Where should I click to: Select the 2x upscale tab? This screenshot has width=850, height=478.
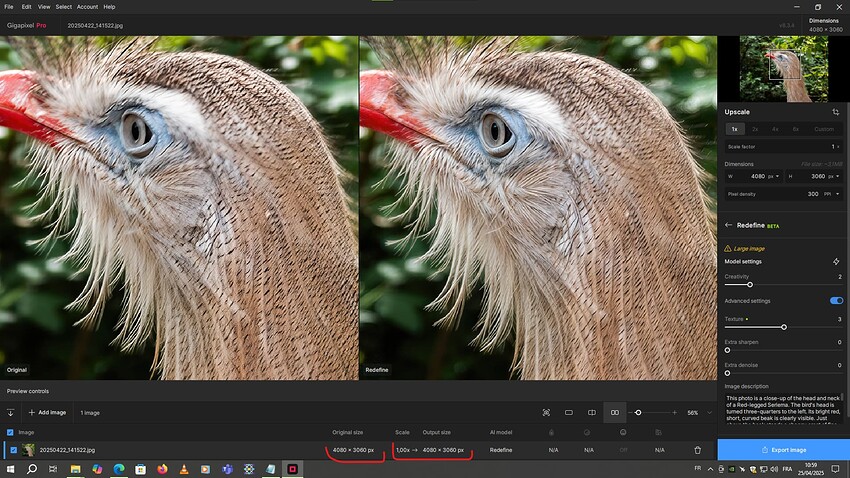pos(755,129)
